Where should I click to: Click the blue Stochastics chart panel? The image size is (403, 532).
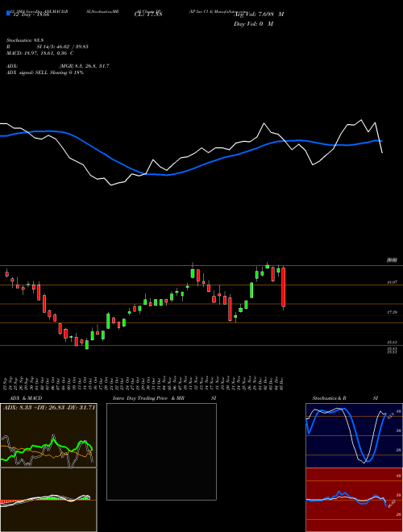354,435
